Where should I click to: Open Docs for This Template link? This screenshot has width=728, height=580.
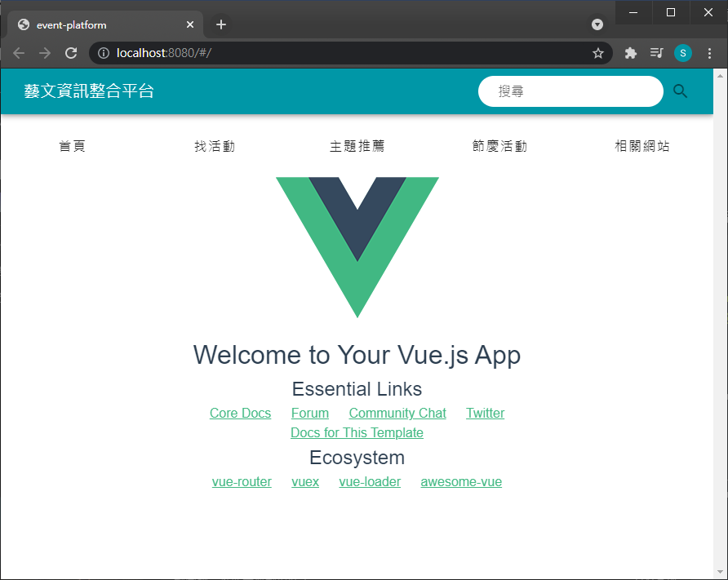(x=357, y=432)
